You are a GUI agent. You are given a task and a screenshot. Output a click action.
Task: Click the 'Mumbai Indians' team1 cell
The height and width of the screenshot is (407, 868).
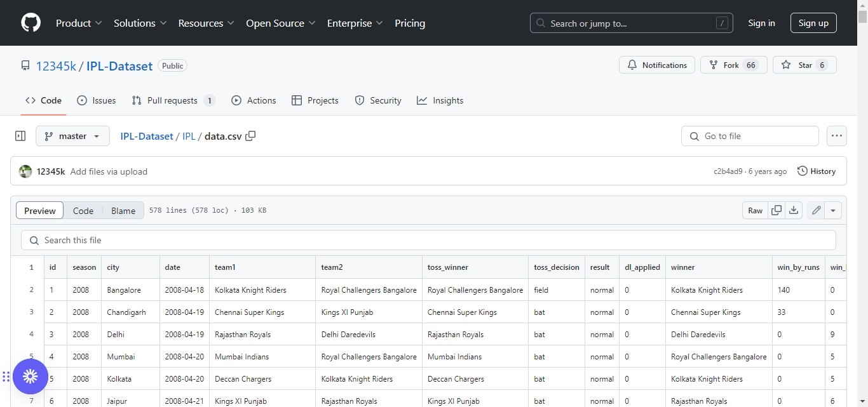click(262, 357)
